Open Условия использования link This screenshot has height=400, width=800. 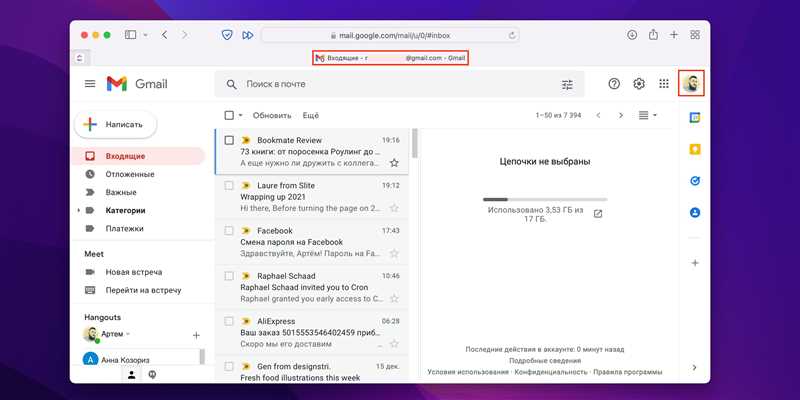point(468,372)
